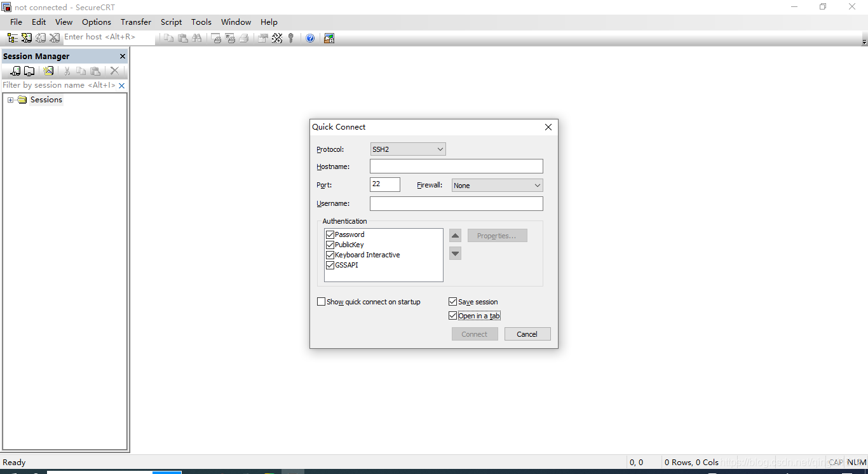Viewport: 868px width, 474px height.
Task: Open the Protocol SSH2 dropdown
Action: (408, 149)
